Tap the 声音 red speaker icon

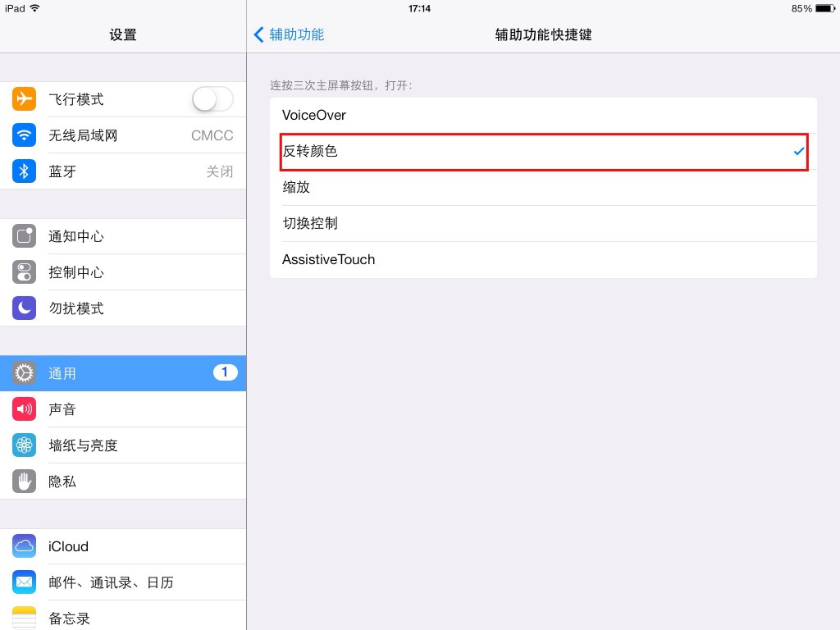click(24, 409)
